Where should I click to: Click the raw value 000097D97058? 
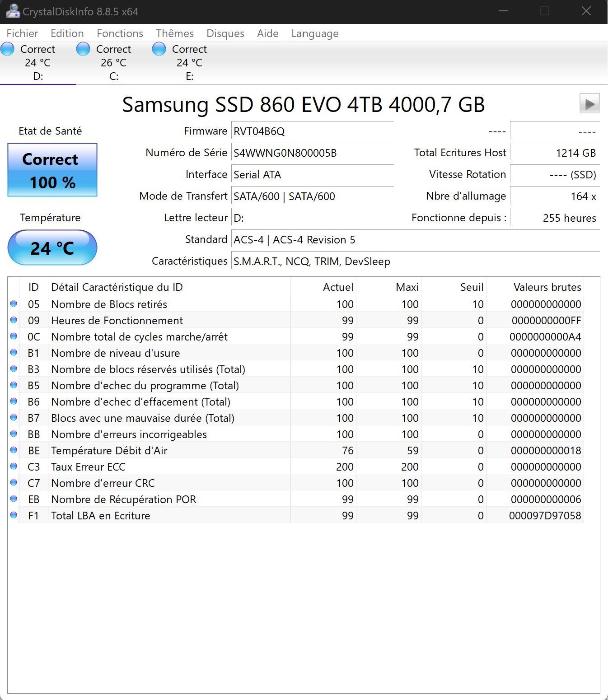tap(545, 516)
